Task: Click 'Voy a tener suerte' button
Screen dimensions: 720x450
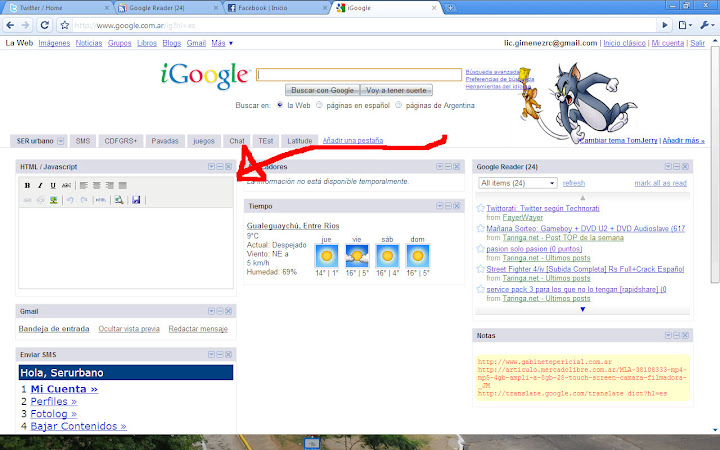Action: point(396,90)
